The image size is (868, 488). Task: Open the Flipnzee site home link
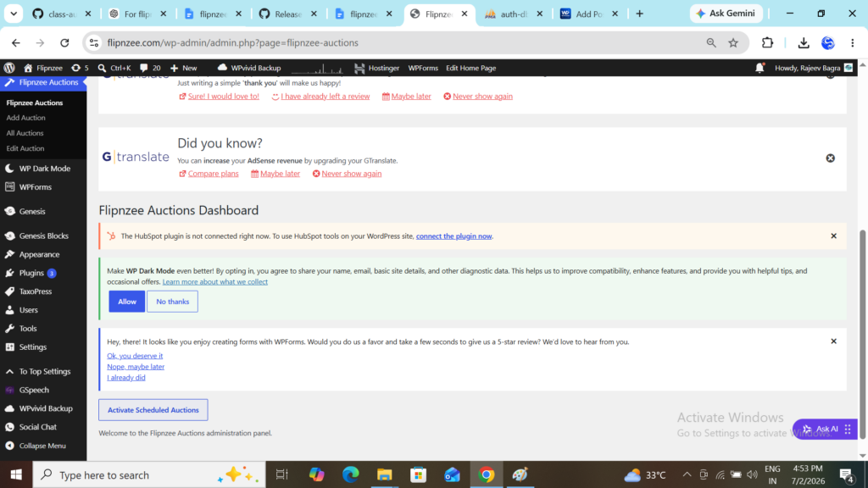[x=43, y=68]
